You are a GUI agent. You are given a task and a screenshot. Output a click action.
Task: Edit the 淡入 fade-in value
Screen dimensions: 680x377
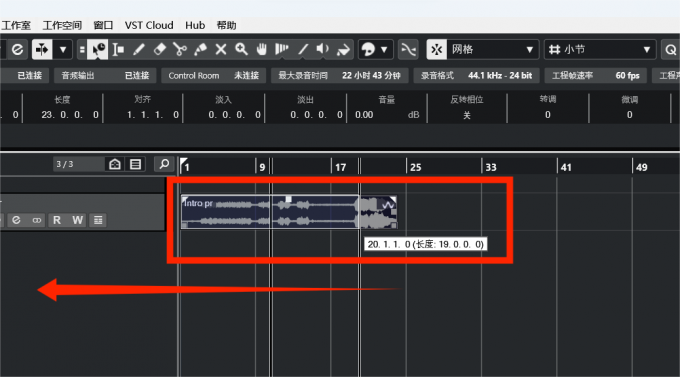click(x=234, y=115)
